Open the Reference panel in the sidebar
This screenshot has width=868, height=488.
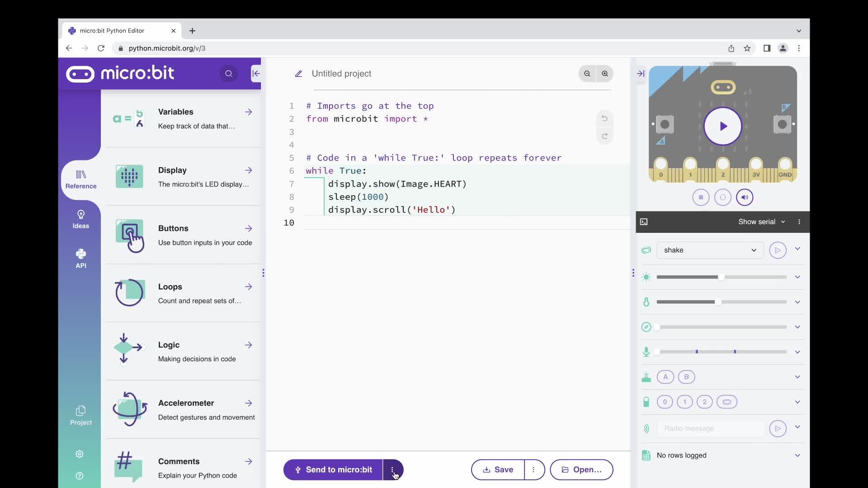pos(80,179)
